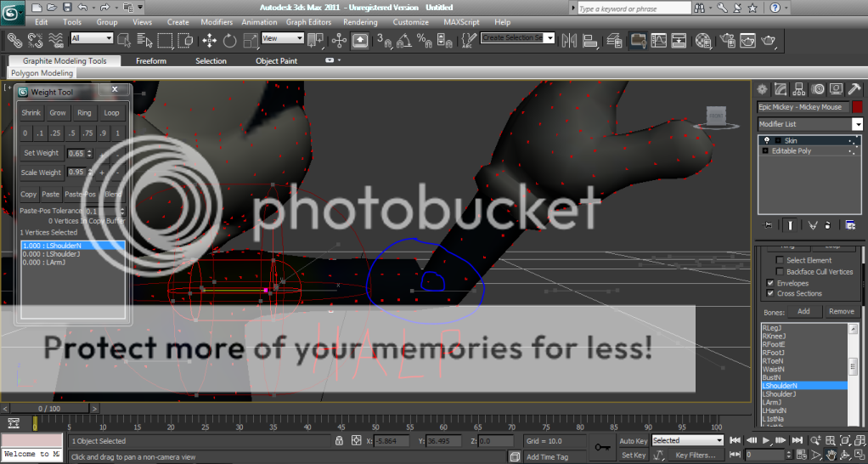
Task: Expand the Create Selection Set dropdown
Action: point(550,37)
